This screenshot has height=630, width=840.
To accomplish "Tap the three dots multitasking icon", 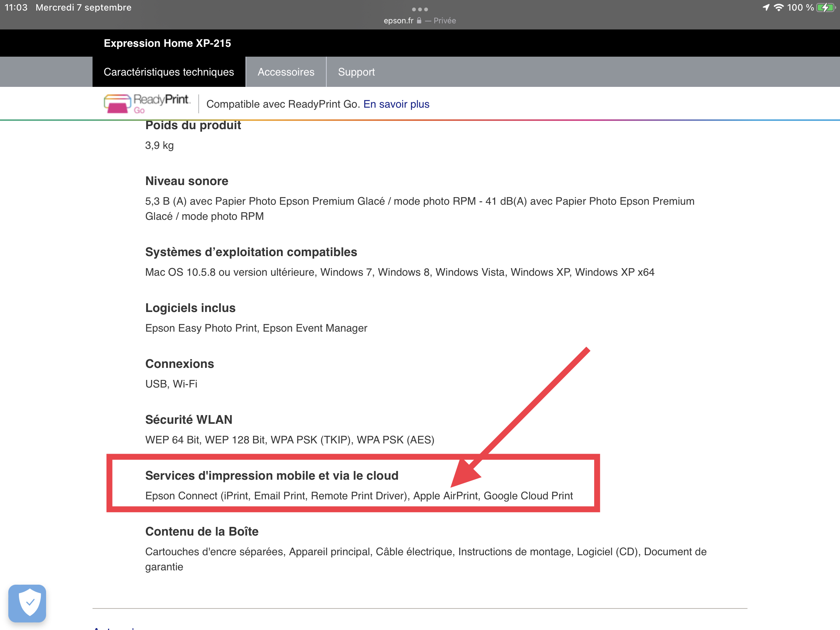I will pos(420,9).
